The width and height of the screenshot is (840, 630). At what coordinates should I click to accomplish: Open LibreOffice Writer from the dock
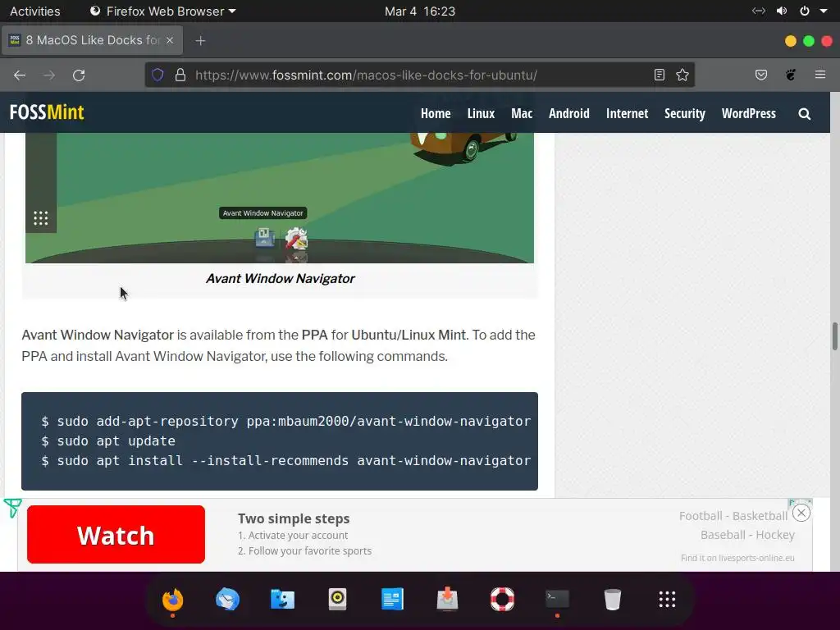392,599
